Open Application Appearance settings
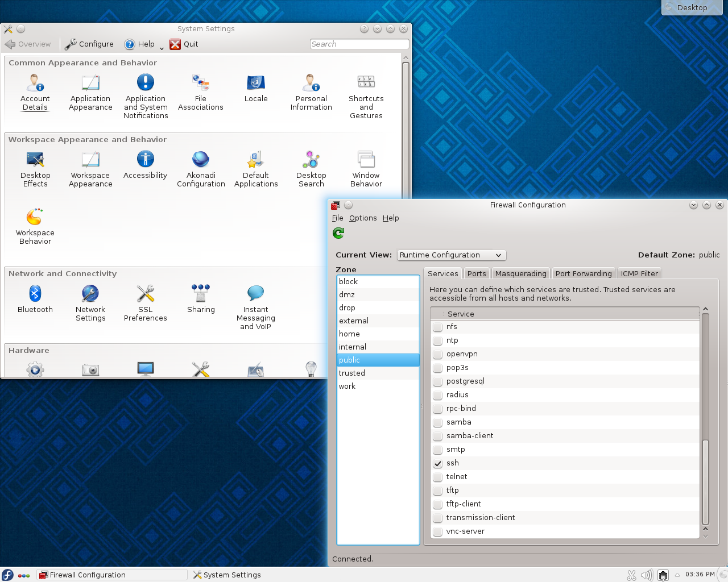This screenshot has width=728, height=582. (x=90, y=92)
